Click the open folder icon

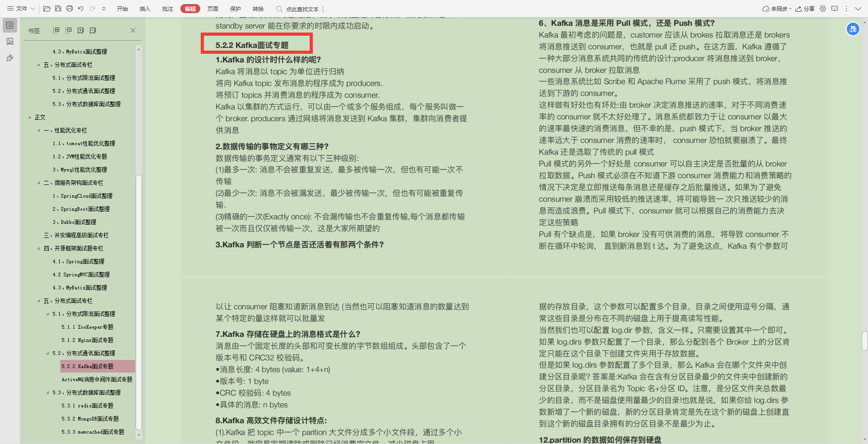47,9
